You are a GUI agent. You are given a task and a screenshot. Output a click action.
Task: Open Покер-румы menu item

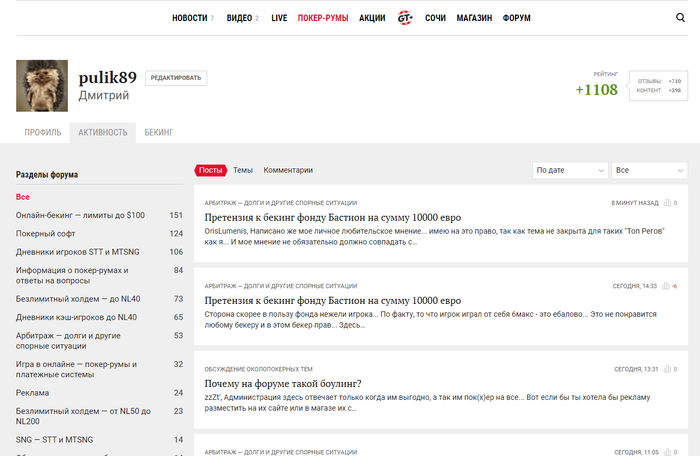pyautogui.click(x=323, y=18)
